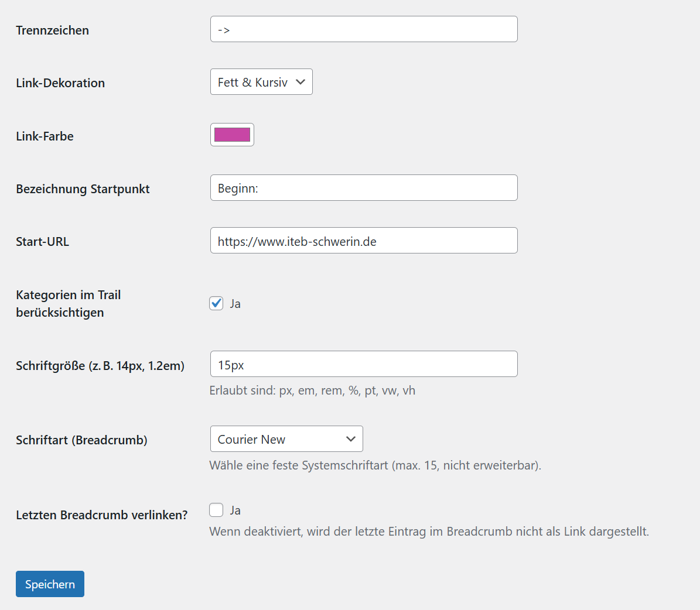Click the Link-Dekoration chevron arrow
Image resolution: width=700 pixels, height=610 pixels.
(301, 82)
